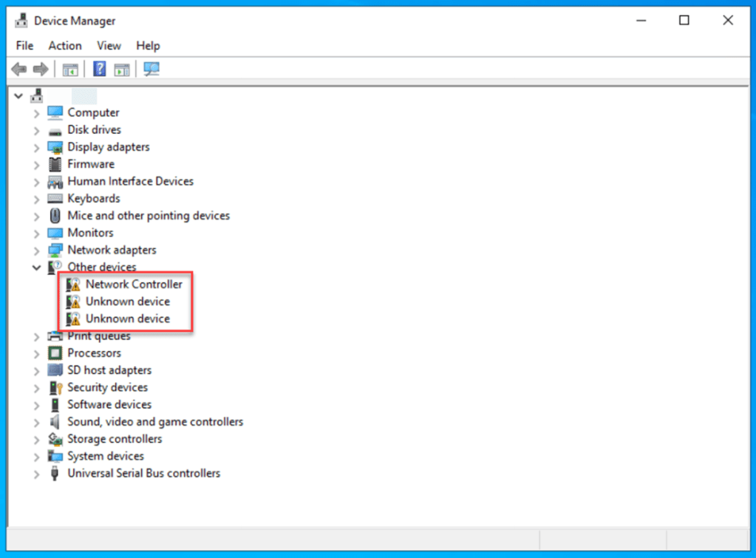Click the root computer node icon
756x558 pixels.
[36, 95]
